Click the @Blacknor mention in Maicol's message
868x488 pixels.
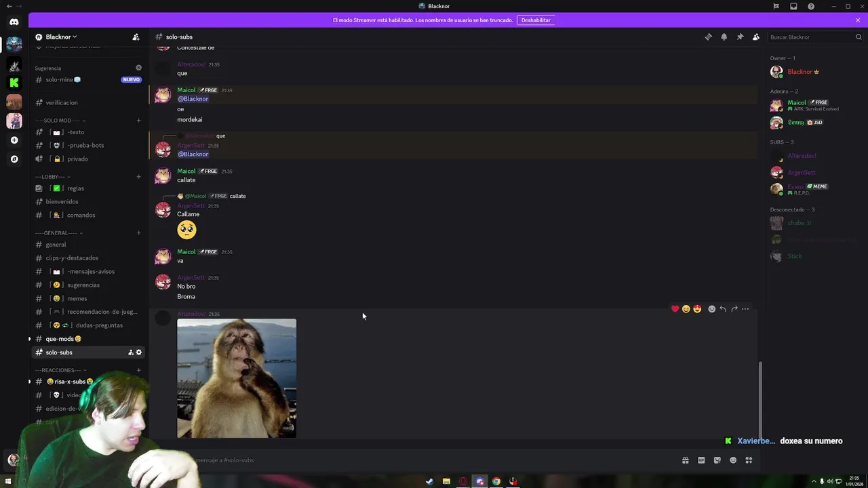coord(193,99)
